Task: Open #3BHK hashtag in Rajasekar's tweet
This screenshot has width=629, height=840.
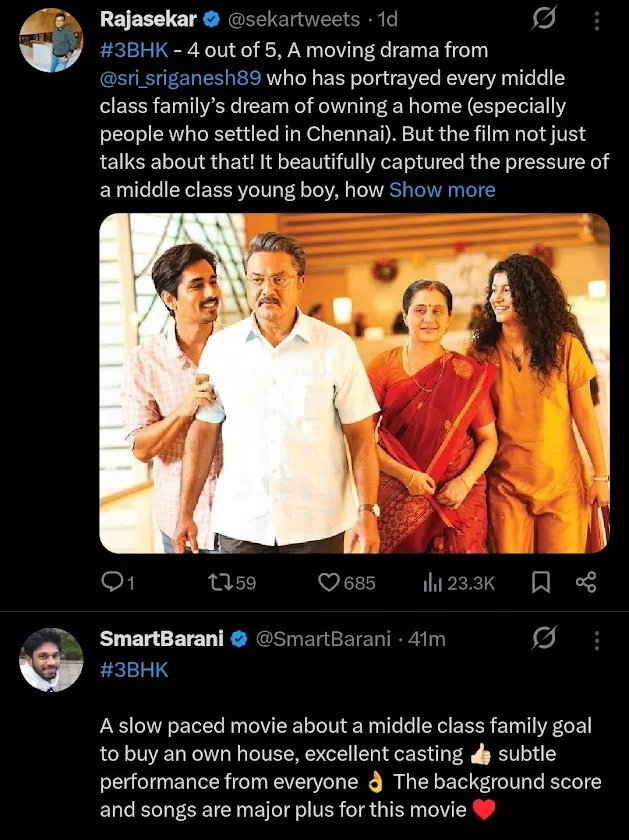Action: pyautogui.click(x=134, y=50)
